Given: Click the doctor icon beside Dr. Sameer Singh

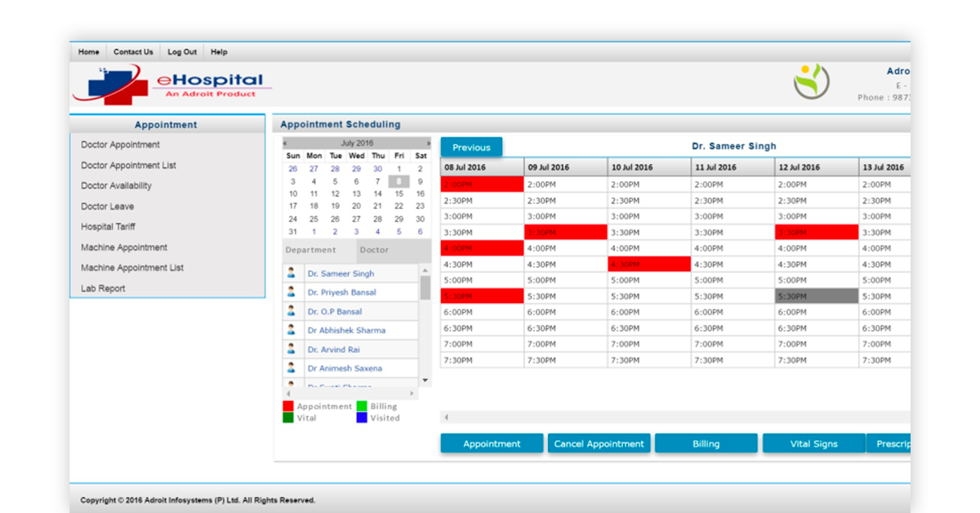Looking at the screenshot, I should [x=291, y=274].
